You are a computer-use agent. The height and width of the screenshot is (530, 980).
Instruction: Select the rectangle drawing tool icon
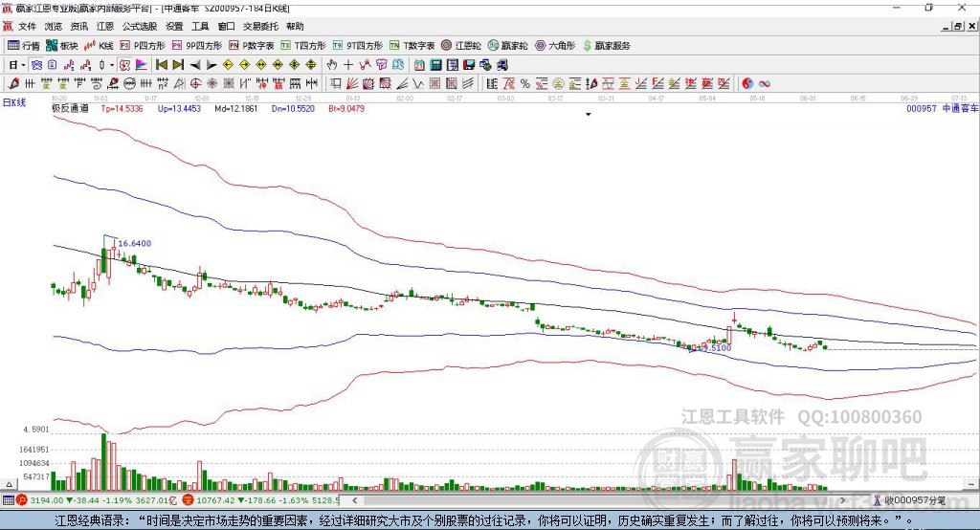(x=336, y=84)
